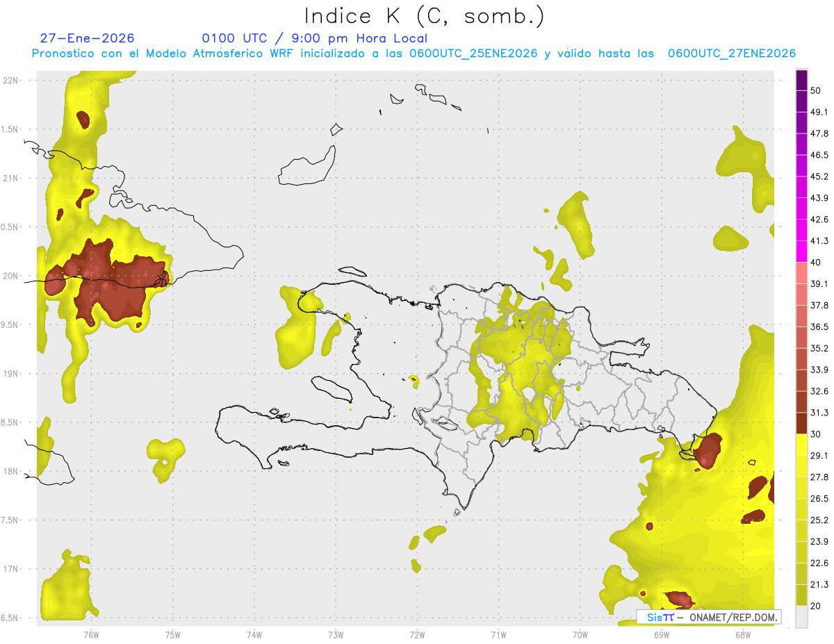Click the "71W" longitude axis label
The image size is (834, 644).
(x=498, y=635)
